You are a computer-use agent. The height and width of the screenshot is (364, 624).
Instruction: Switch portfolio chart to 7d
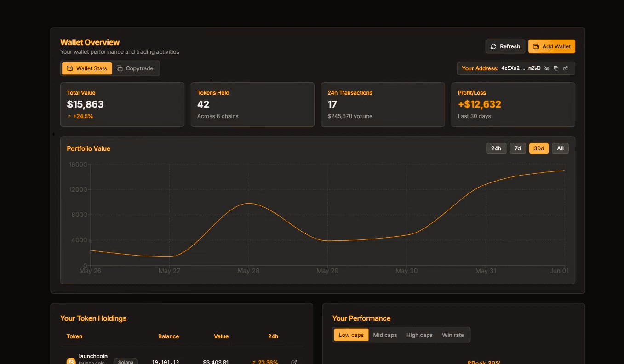[x=517, y=148]
